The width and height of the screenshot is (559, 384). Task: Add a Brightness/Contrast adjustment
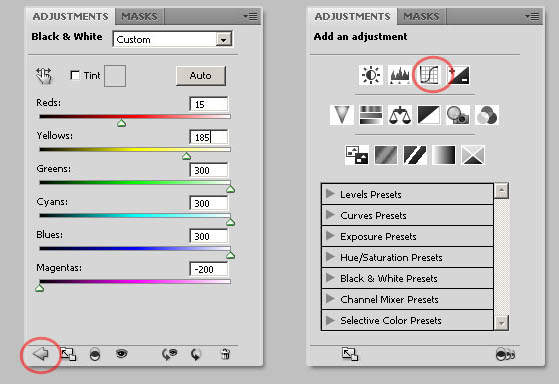[x=371, y=75]
